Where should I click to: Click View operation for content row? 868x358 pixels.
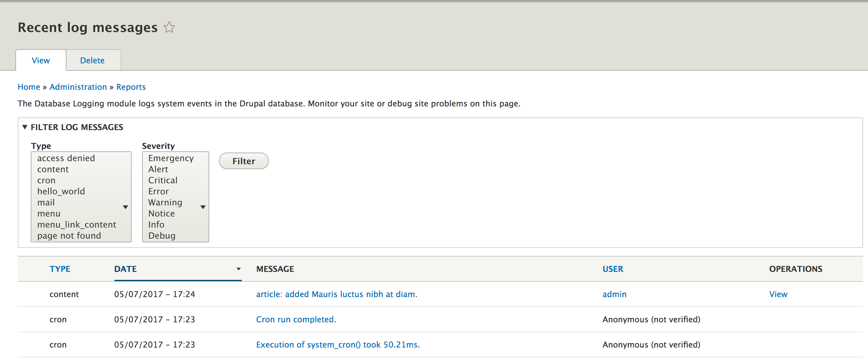coord(778,294)
